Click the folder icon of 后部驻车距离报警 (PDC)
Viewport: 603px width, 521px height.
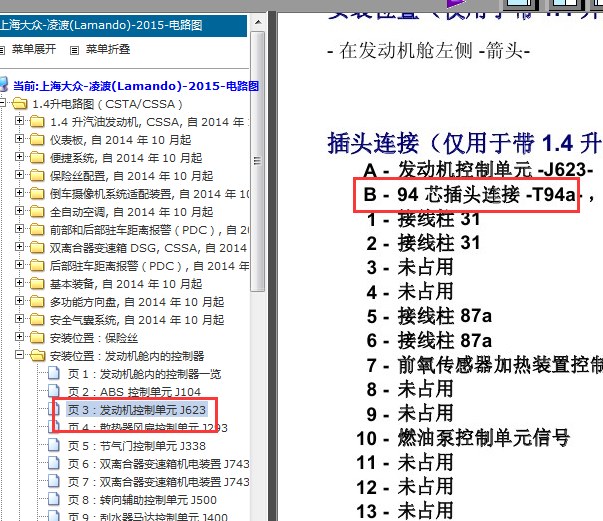(x=37, y=266)
